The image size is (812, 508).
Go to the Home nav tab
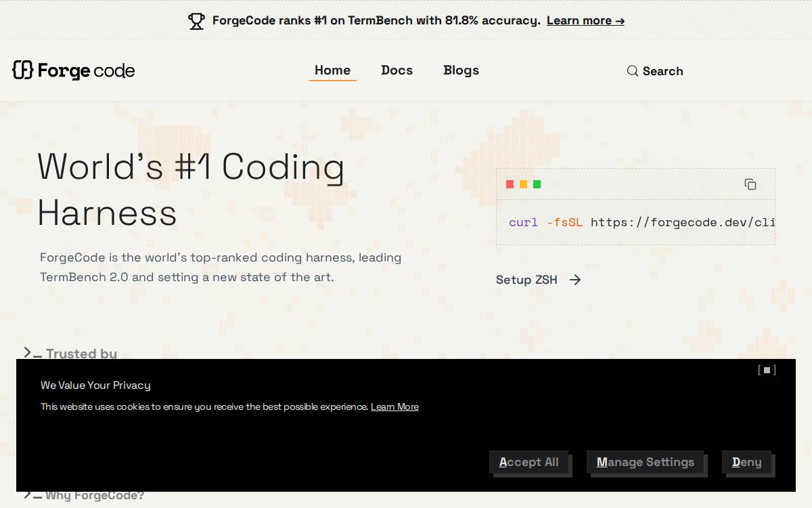point(332,70)
